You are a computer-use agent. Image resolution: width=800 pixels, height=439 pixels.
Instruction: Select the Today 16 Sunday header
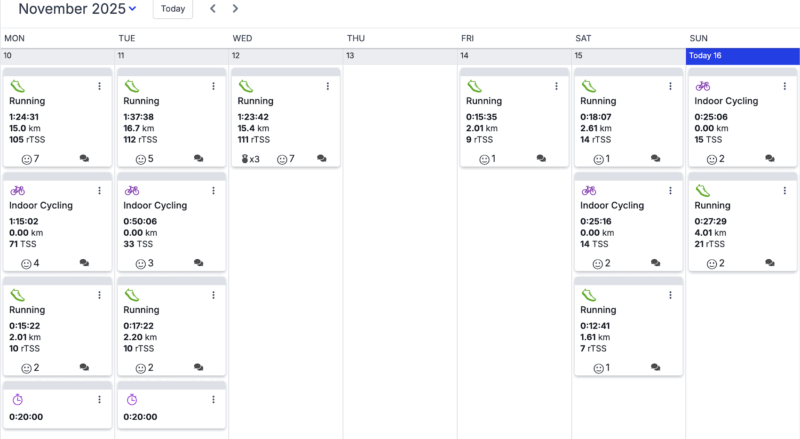click(x=742, y=56)
